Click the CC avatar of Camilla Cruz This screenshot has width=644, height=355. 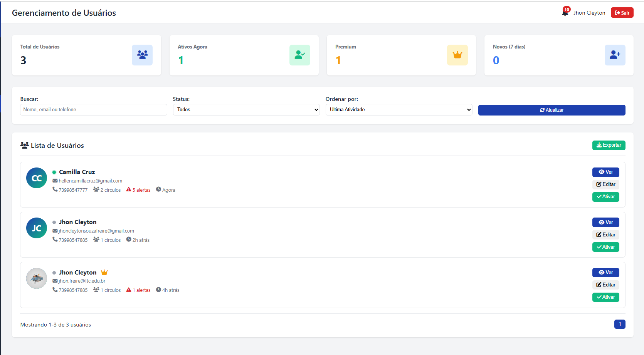(37, 178)
